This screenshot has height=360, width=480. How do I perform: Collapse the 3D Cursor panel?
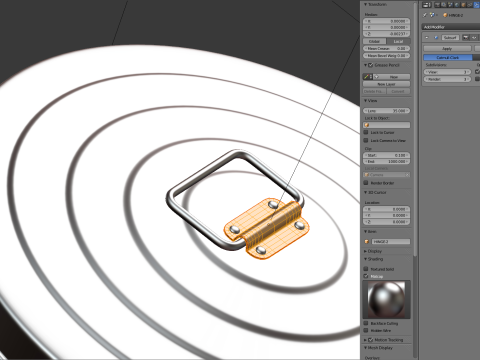tap(365, 192)
